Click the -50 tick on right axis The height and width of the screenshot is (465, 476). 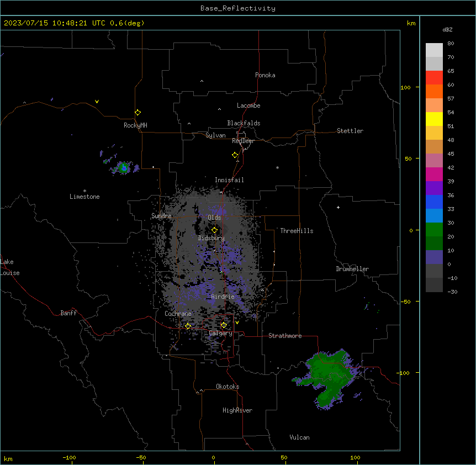coord(405,302)
